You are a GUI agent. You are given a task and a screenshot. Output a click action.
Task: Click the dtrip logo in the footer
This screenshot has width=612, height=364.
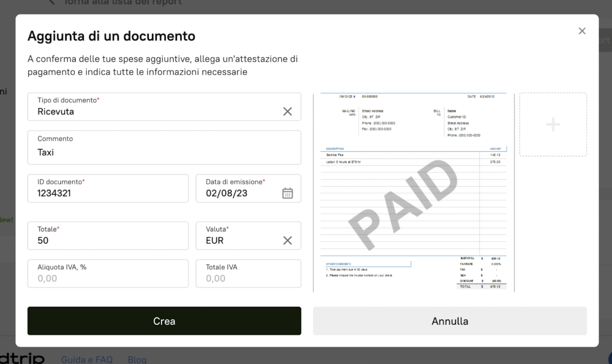(x=22, y=359)
